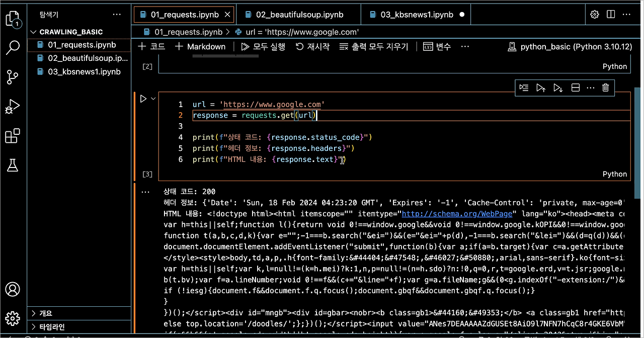Screen dimensions: 644x338
Task: Execute cell and below from cell toolbar
Action: click(x=558, y=88)
